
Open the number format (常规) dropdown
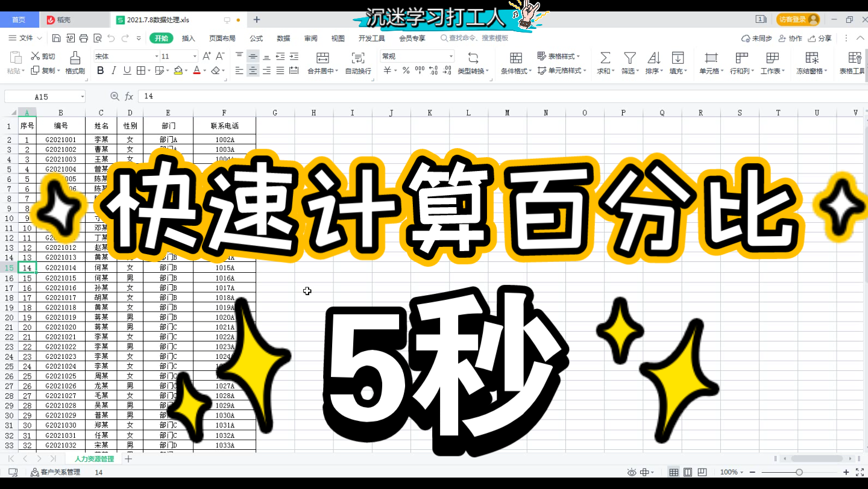click(x=450, y=56)
